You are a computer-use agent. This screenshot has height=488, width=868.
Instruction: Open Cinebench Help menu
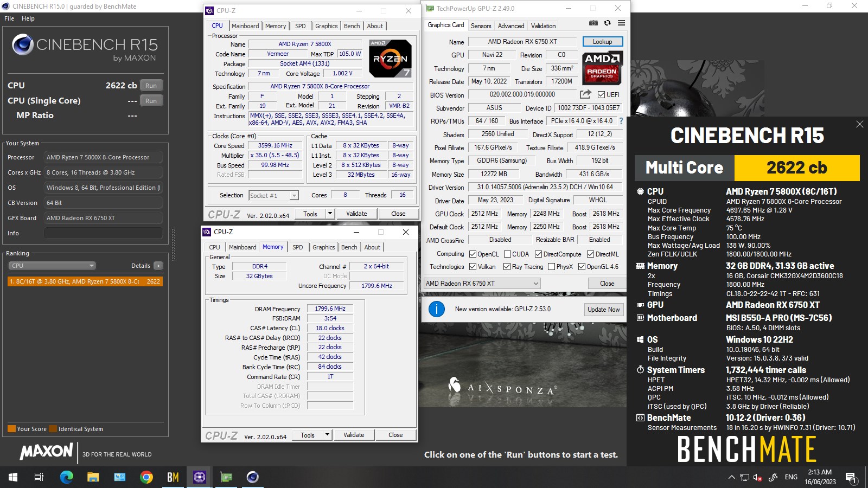[28, 18]
